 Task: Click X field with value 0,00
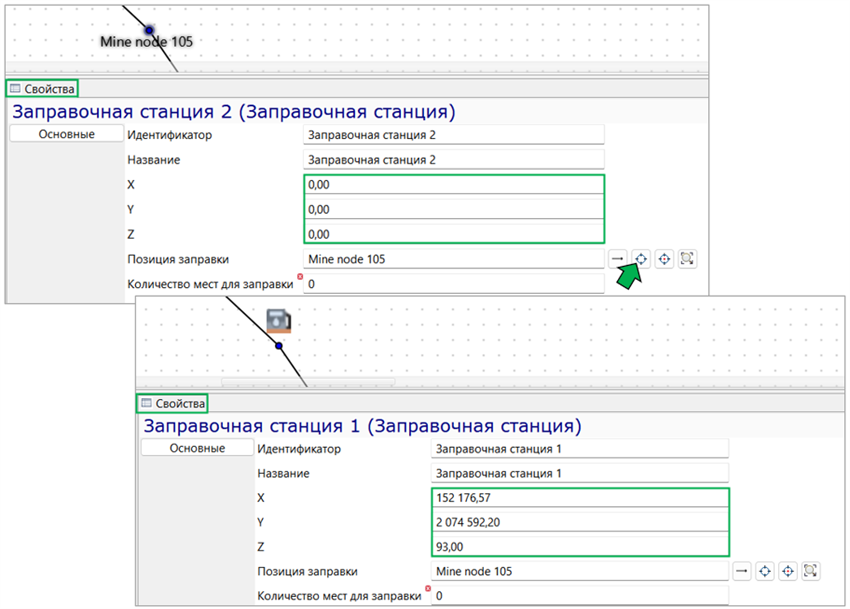coord(454,184)
